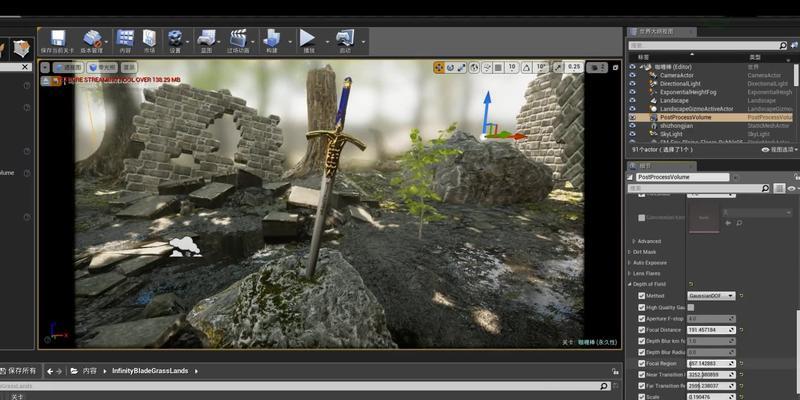Click the Launch toolbar icon

[345, 38]
